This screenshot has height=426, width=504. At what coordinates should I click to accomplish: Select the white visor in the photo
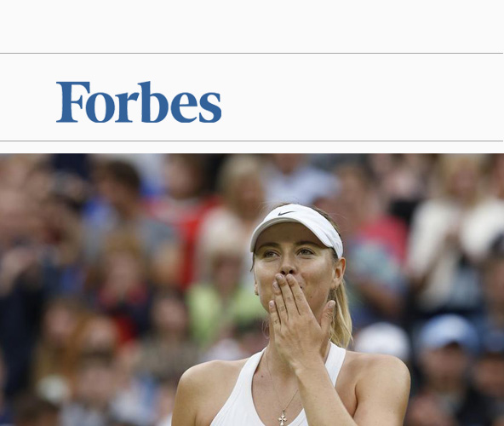click(296, 229)
